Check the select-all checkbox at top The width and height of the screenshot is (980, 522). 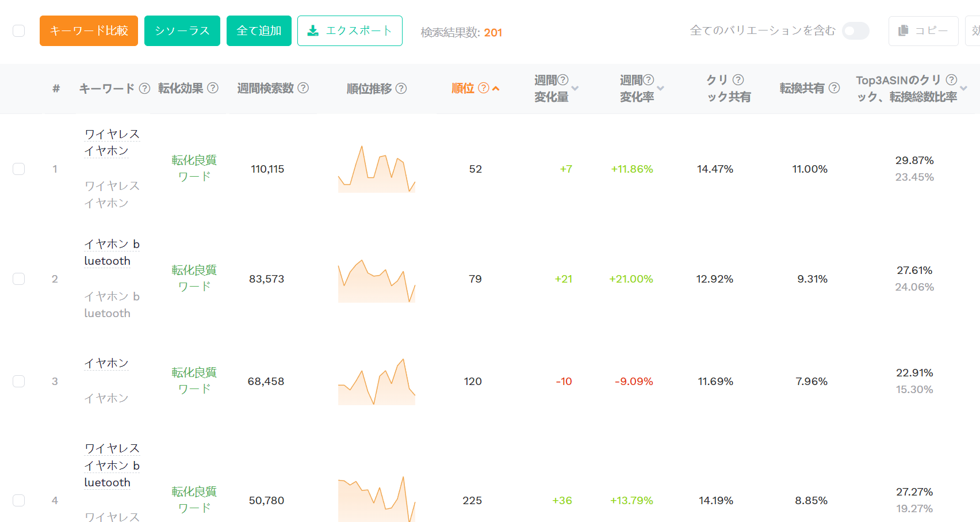(x=19, y=31)
